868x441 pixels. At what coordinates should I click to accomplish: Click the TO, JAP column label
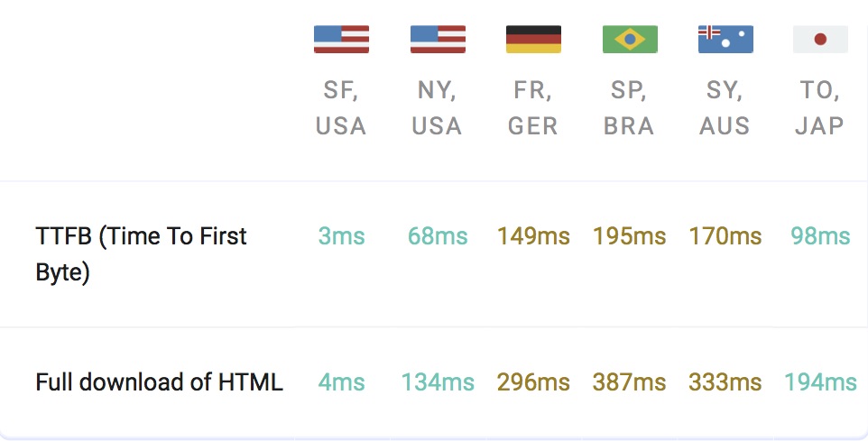tap(820, 108)
